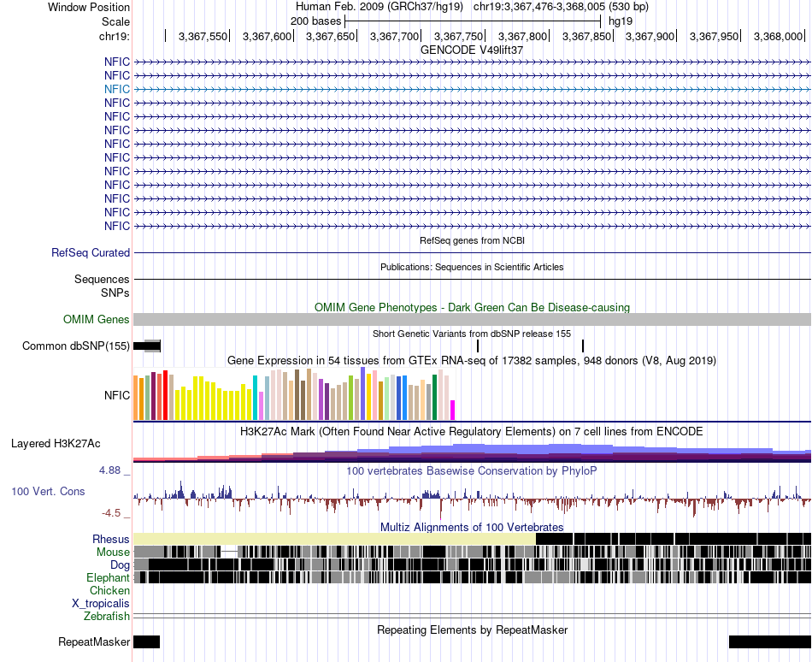Viewport: 812px width, 662px height.
Task: Click the hg19 text next to scale bar
Action: point(621,21)
